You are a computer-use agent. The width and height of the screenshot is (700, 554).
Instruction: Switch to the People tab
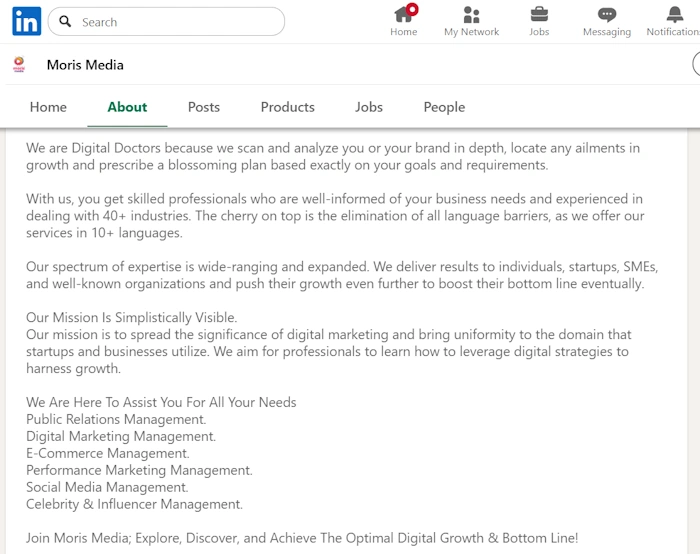[444, 107]
